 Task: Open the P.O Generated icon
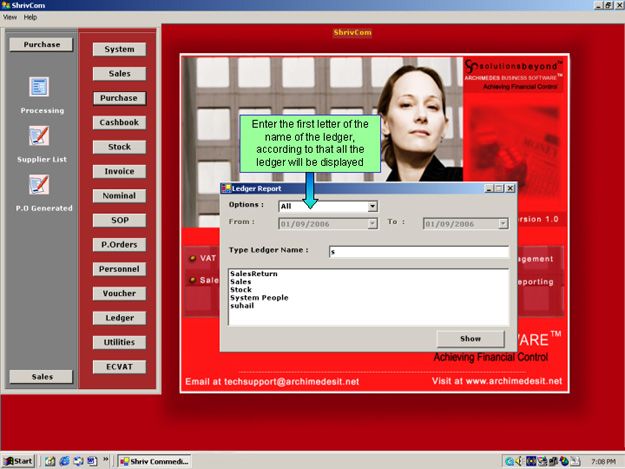(x=39, y=184)
